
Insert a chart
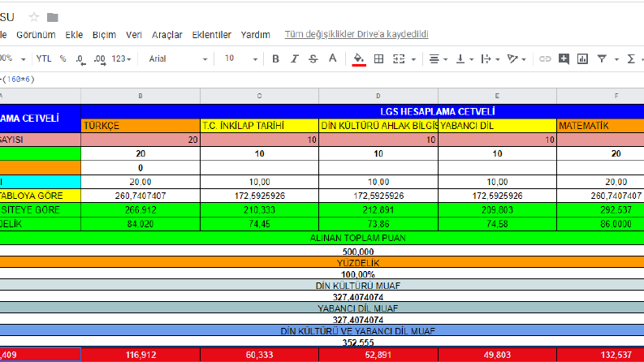(x=582, y=59)
